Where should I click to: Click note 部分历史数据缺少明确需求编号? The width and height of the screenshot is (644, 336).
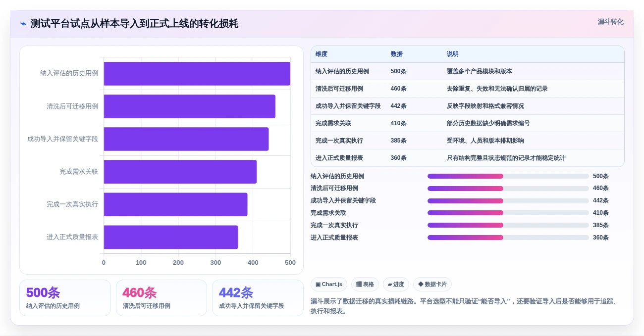(488, 123)
